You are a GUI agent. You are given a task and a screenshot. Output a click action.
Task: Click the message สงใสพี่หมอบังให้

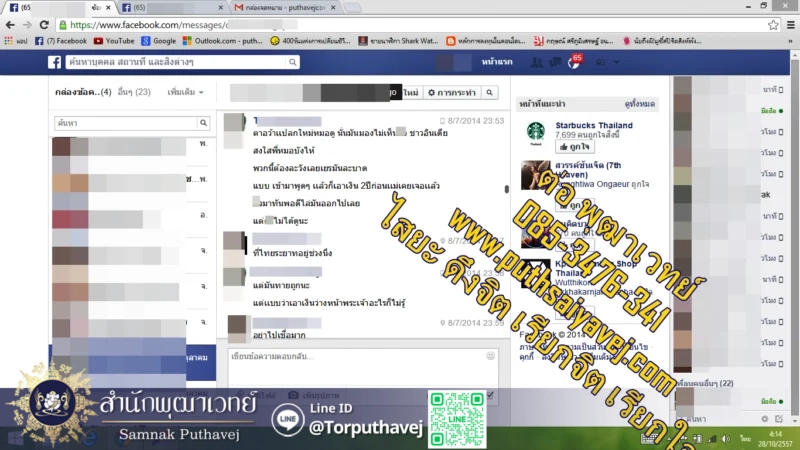tap(284, 151)
